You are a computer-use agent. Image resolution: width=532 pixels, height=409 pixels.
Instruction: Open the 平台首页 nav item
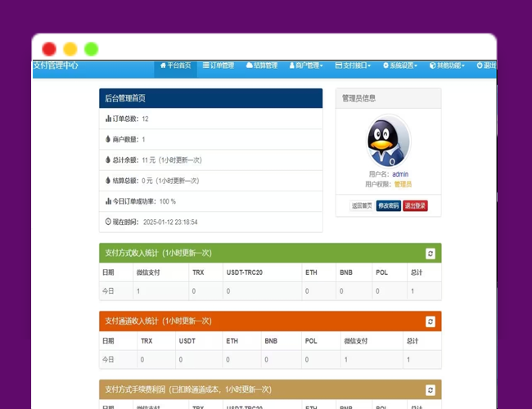(175, 65)
